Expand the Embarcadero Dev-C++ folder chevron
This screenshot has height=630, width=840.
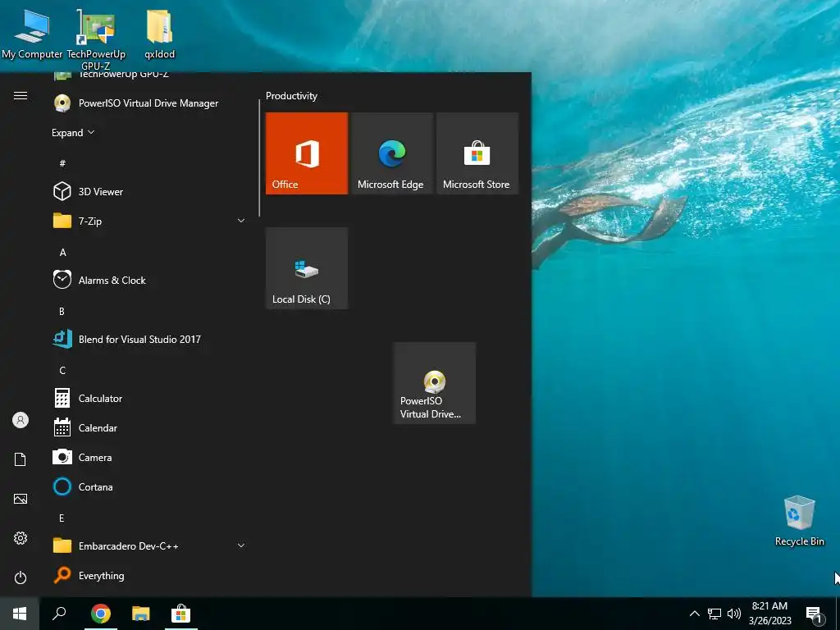point(241,546)
